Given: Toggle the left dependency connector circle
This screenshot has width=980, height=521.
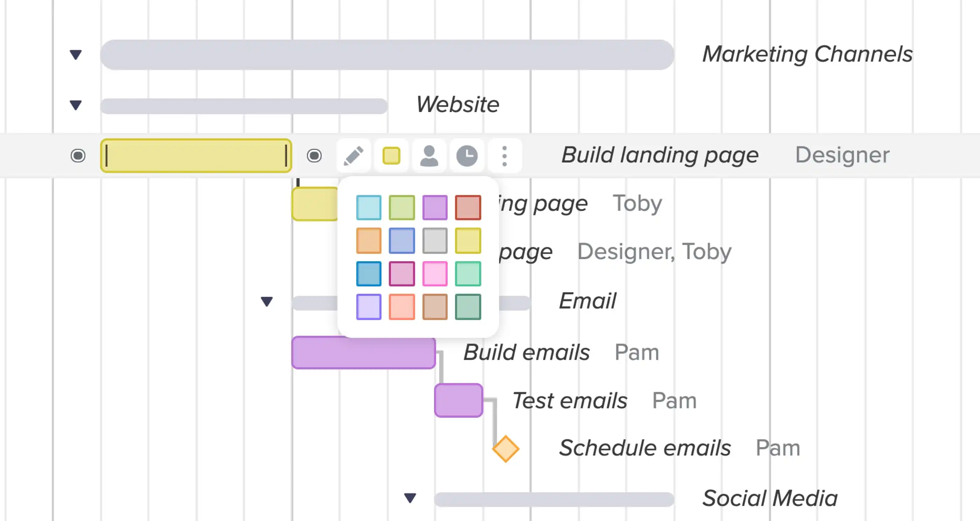Looking at the screenshot, I should (x=78, y=155).
